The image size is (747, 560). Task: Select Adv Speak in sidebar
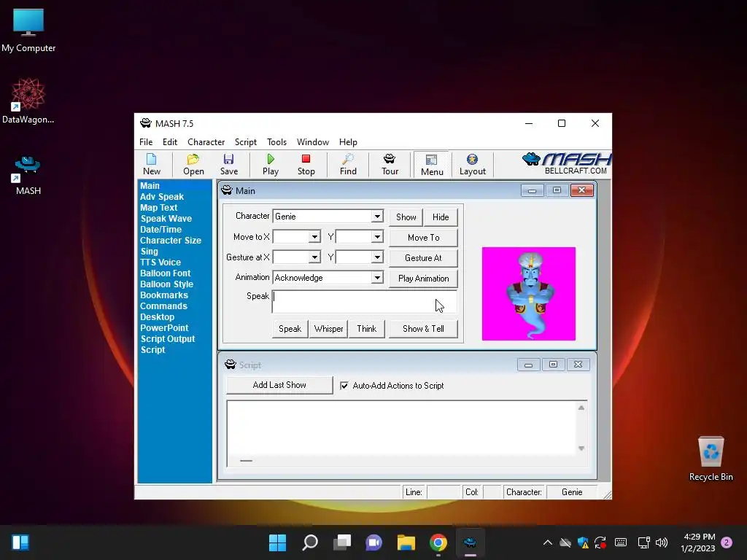tap(161, 197)
